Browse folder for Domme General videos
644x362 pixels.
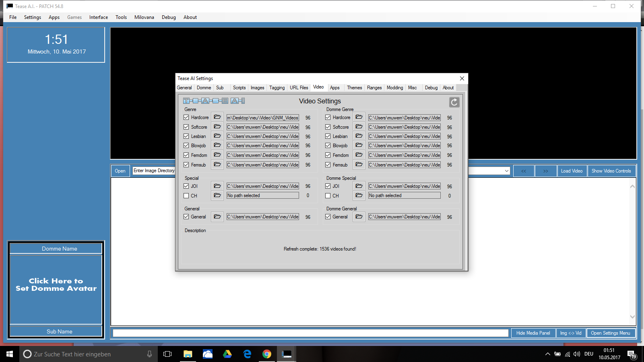(359, 217)
